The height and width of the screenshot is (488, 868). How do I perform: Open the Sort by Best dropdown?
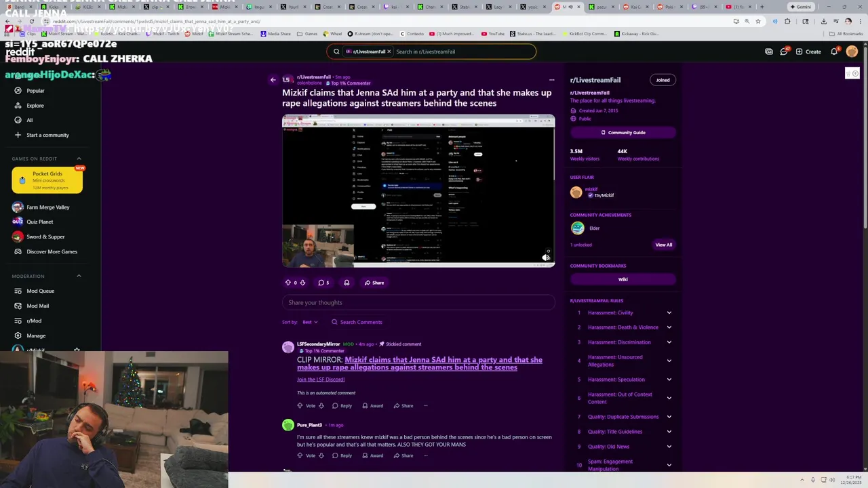310,322
